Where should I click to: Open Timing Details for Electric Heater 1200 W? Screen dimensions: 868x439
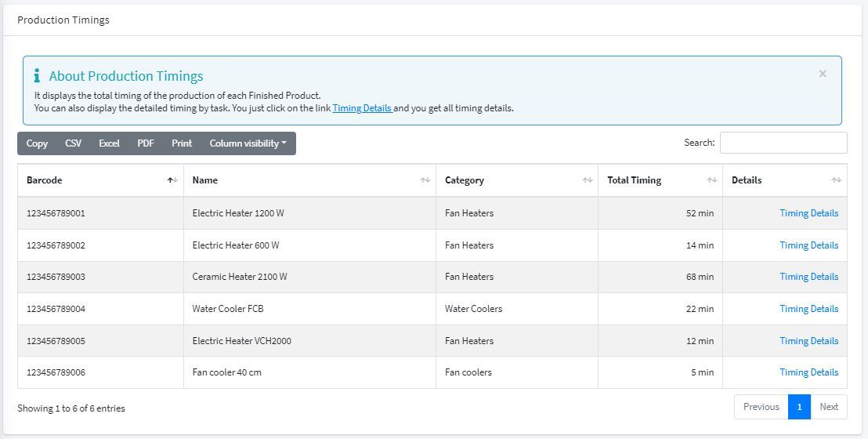[808, 213]
